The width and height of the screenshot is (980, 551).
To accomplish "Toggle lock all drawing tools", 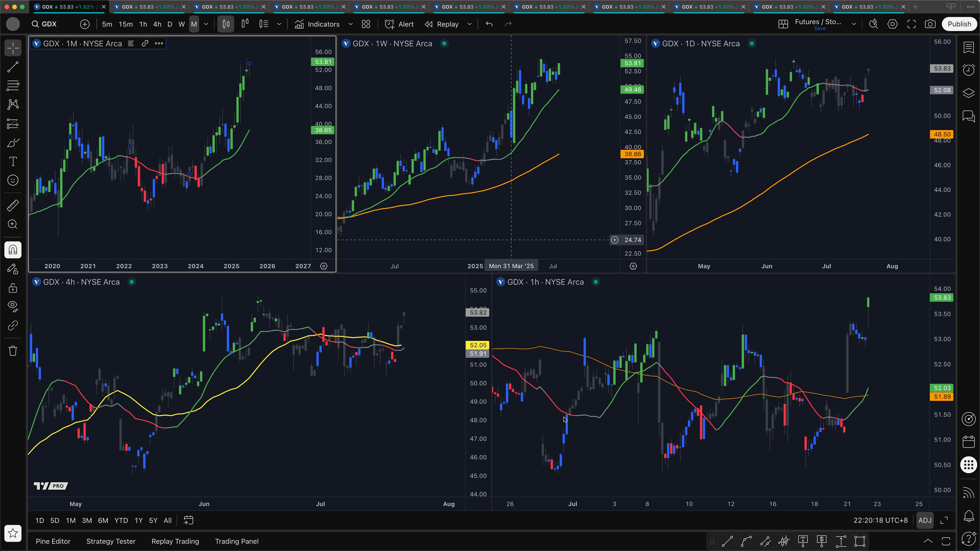I will (13, 288).
